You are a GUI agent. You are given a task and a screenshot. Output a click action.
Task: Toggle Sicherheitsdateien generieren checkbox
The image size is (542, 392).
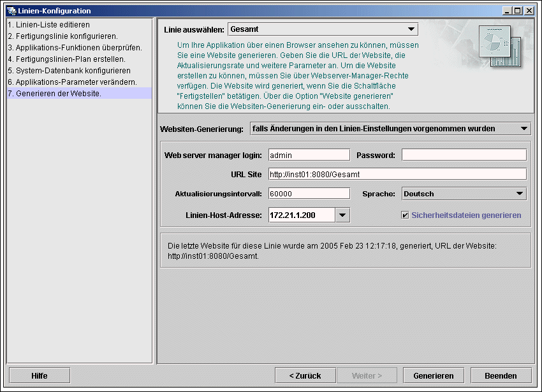point(405,215)
